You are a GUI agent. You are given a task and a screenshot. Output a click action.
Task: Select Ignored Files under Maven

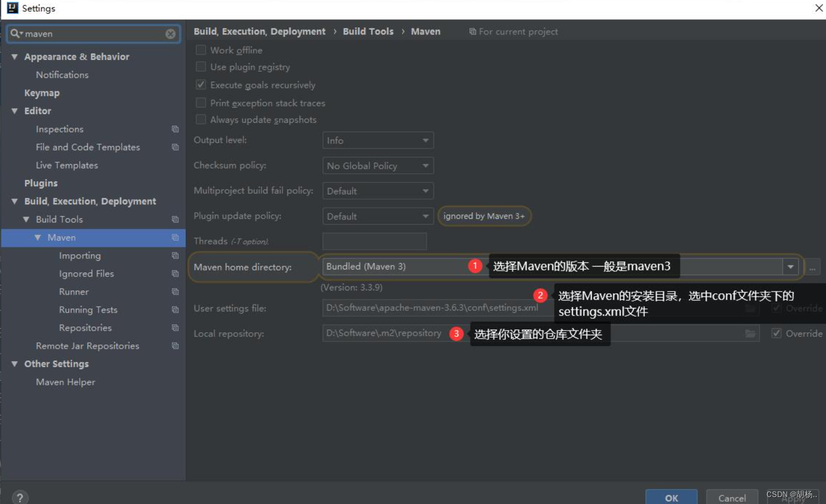86,274
